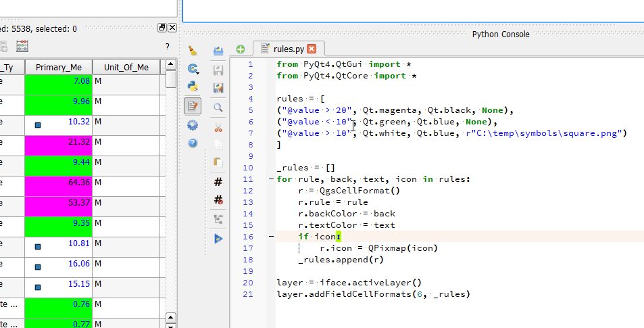This screenshot has height=328, width=644.
Task: Click the Cut scissors icon
Action: (x=218, y=126)
